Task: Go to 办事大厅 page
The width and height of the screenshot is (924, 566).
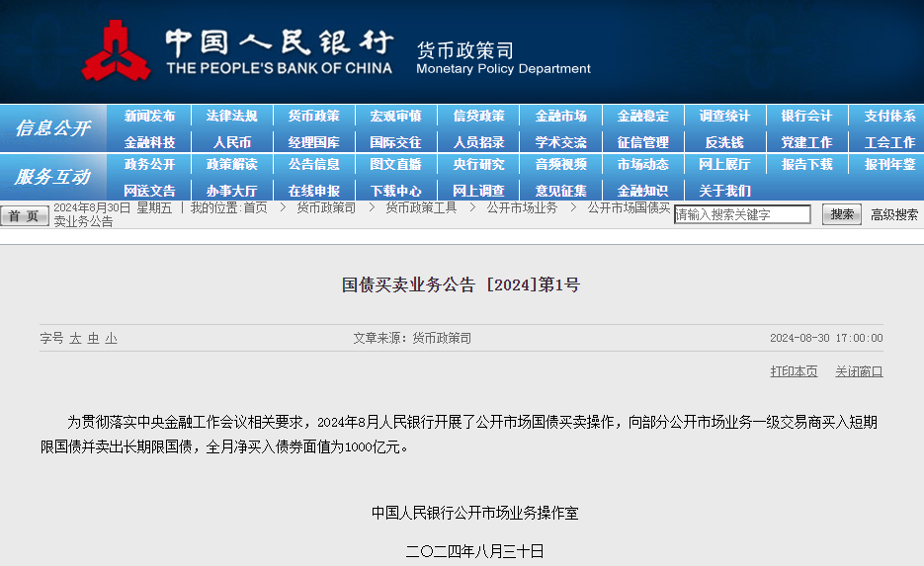Action: (x=231, y=191)
